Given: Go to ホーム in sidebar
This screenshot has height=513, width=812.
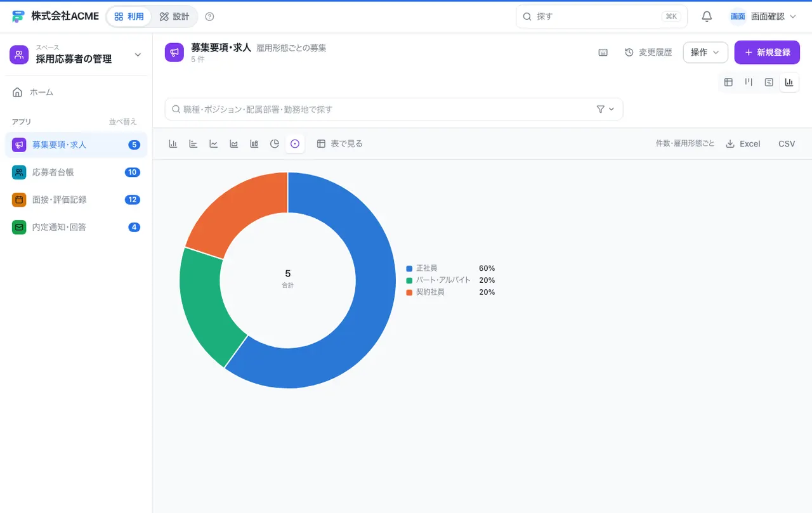Looking at the screenshot, I should (76, 92).
